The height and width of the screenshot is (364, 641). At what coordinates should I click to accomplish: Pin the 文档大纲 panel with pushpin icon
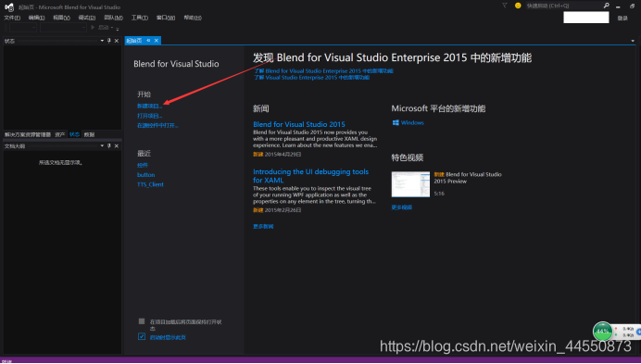(109, 145)
